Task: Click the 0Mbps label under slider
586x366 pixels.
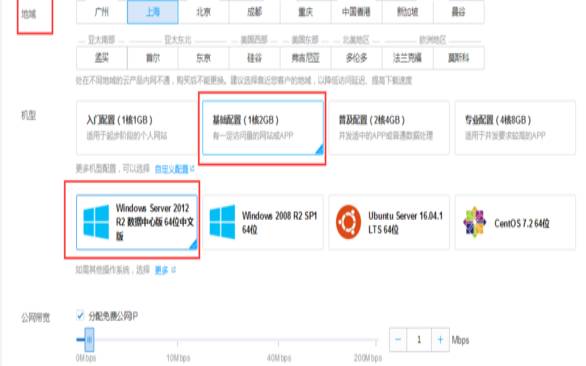Action: tap(86, 358)
